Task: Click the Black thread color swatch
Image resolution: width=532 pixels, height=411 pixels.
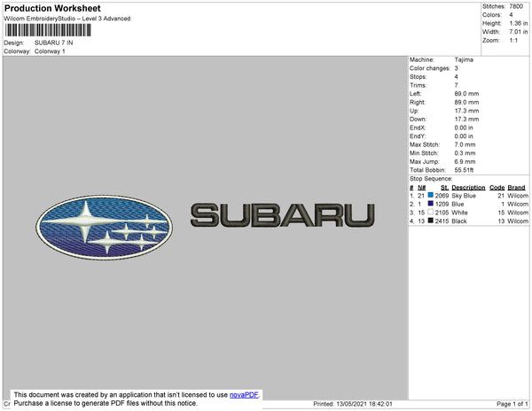Action: point(431,221)
